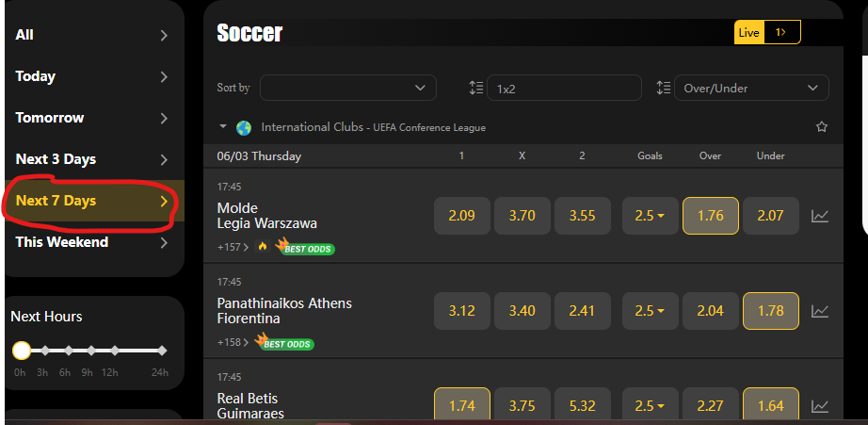Open statistics chart for Molde vs Legia Warszawa
The width and height of the screenshot is (868, 425).
pyautogui.click(x=820, y=216)
